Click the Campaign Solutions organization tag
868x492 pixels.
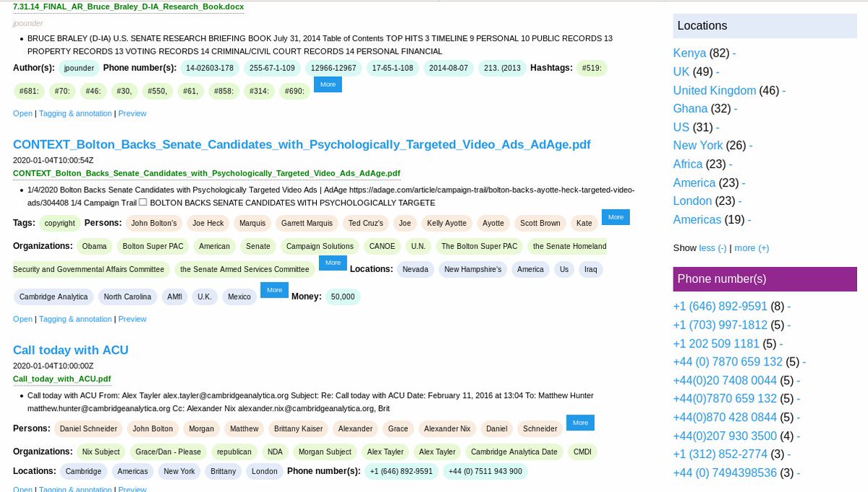320,246
